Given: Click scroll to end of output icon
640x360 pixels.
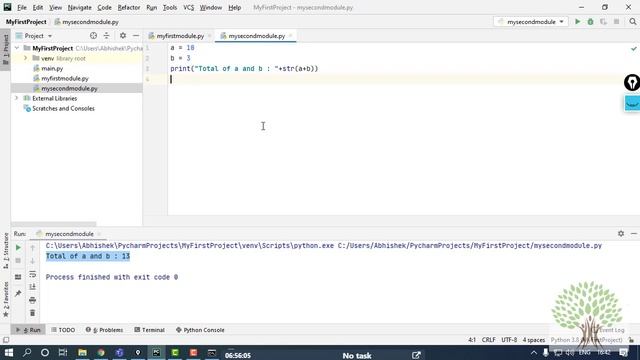Looking at the screenshot, I should pyautogui.click(x=33, y=287).
